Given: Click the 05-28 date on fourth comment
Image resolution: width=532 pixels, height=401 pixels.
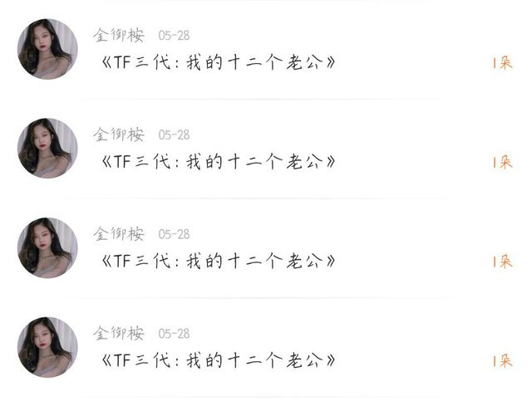Looking at the screenshot, I should coord(174,334).
